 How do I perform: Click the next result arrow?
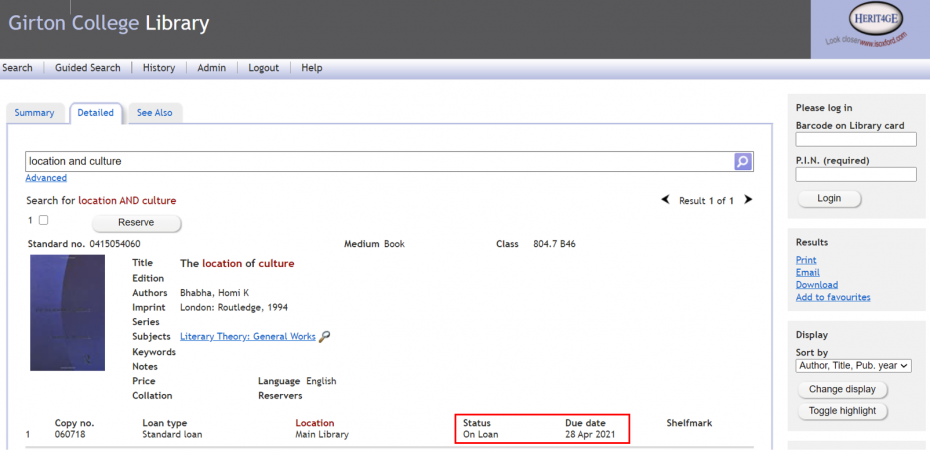pos(748,200)
